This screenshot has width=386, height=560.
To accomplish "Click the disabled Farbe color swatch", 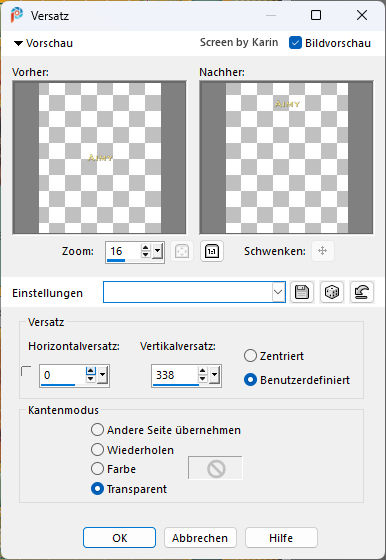I will [x=215, y=468].
